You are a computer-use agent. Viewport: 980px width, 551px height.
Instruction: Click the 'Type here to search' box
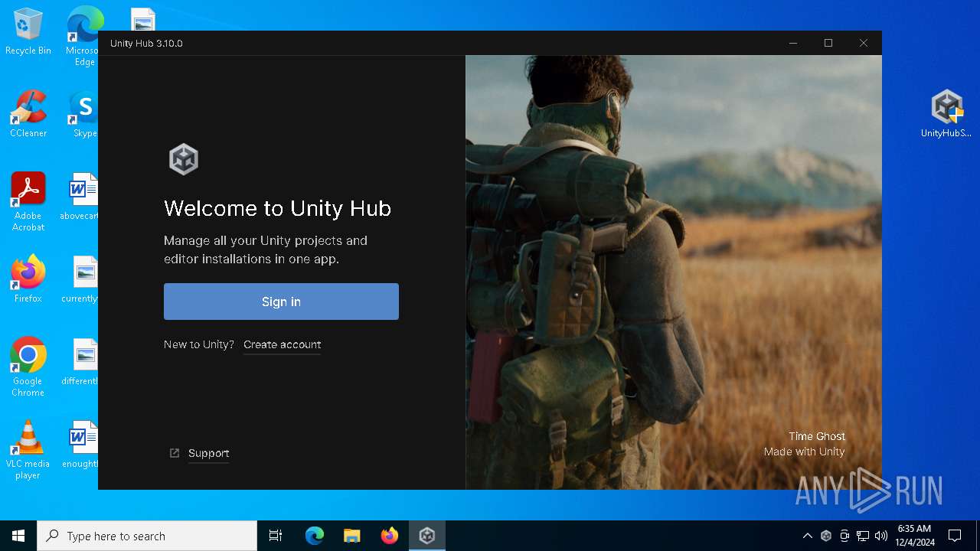coord(147,536)
